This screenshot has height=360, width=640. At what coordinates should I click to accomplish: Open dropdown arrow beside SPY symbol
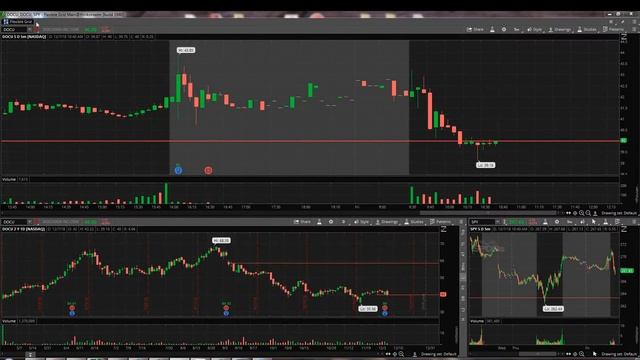497,222
